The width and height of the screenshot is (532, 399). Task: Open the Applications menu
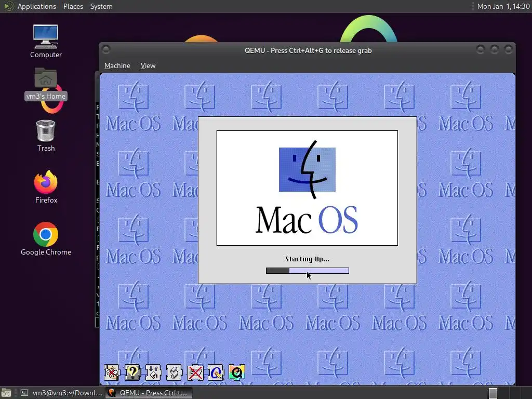click(37, 6)
